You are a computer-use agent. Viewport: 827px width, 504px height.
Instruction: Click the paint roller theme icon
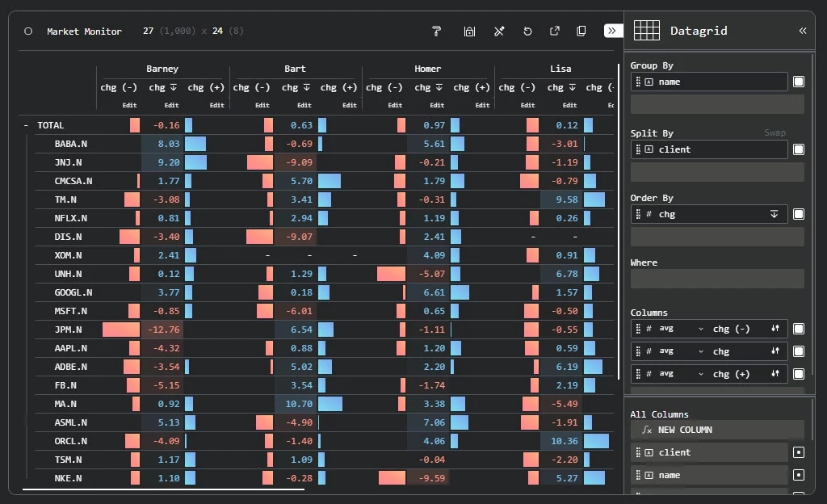point(437,31)
